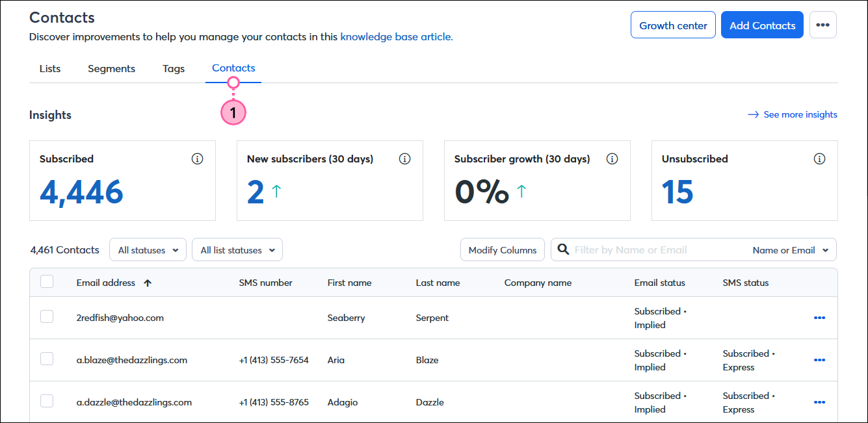The height and width of the screenshot is (423, 868).
Task: Open the All list statuses dropdown
Action: pos(237,250)
